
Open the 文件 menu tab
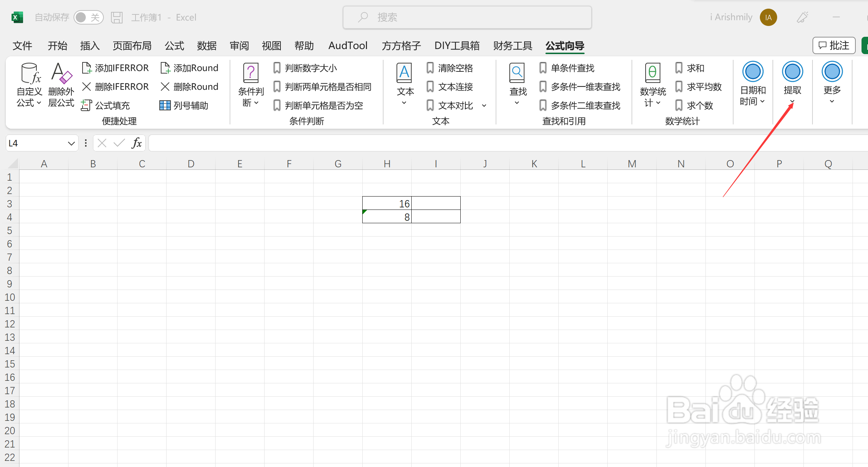point(22,46)
